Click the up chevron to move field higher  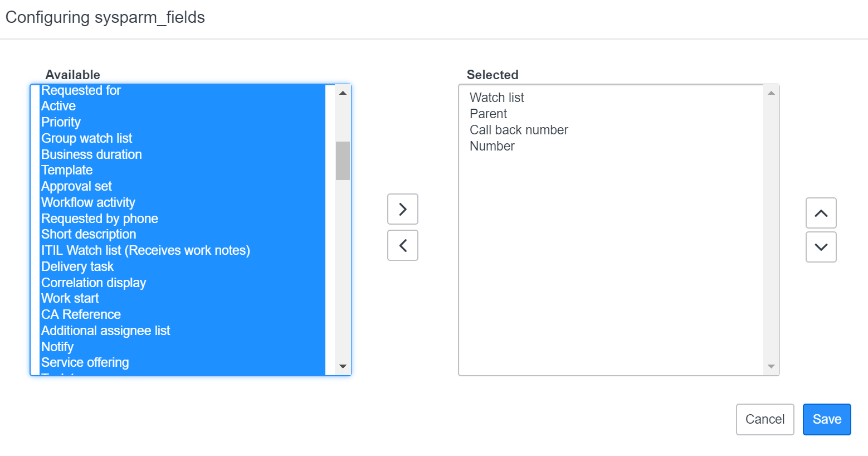pos(821,213)
